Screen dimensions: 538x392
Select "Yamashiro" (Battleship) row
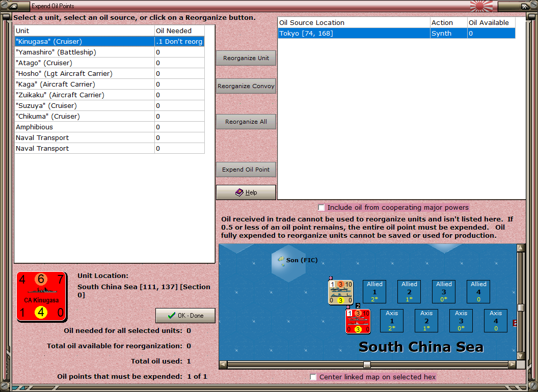(110, 52)
